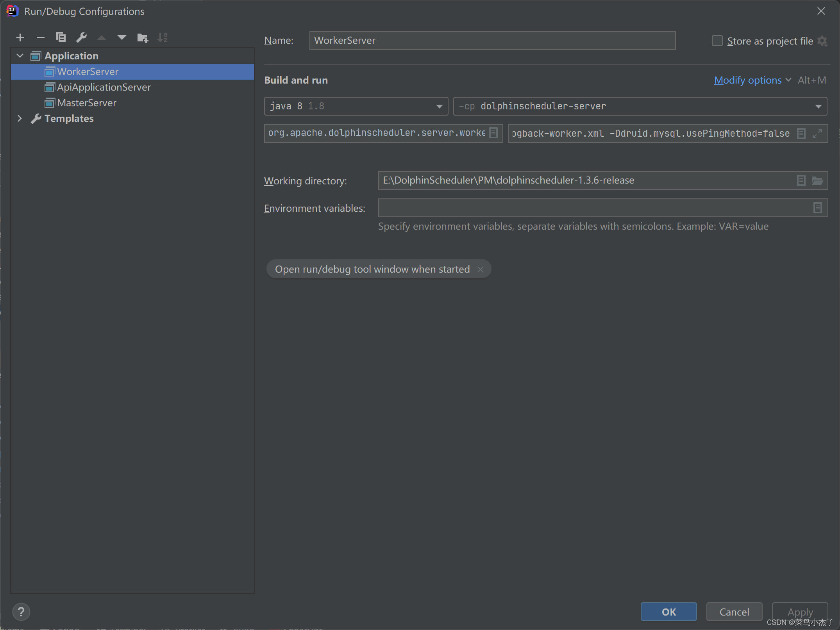Expand the VM options field to full size

click(817, 134)
